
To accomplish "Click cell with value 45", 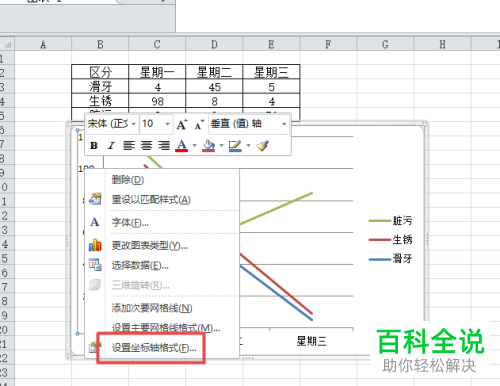I will 214,87.
